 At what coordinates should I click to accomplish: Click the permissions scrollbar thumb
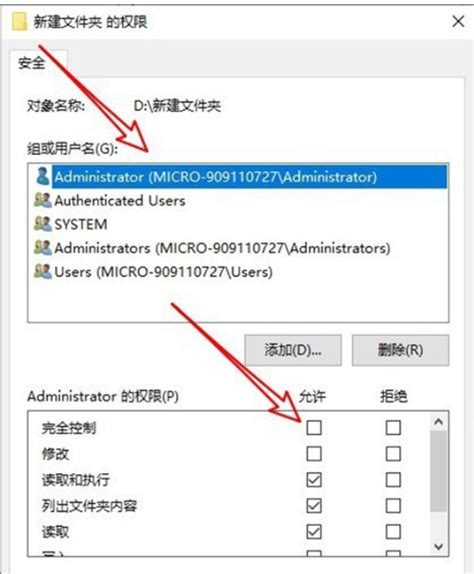pos(438,472)
